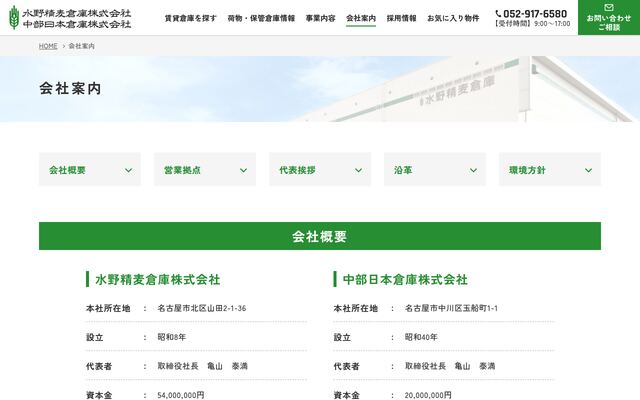
Task: Click the company name logo text
Action: pyautogui.click(x=77, y=18)
